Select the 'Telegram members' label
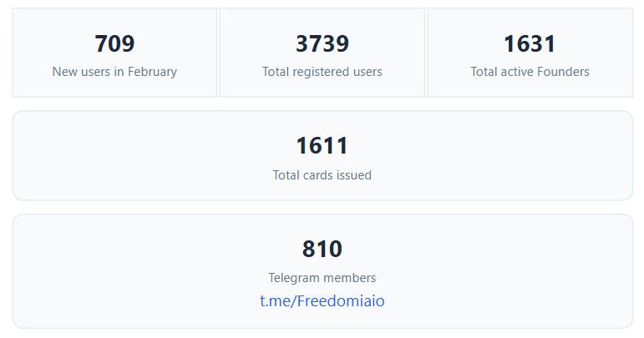The width and height of the screenshot is (644, 338). tap(322, 278)
